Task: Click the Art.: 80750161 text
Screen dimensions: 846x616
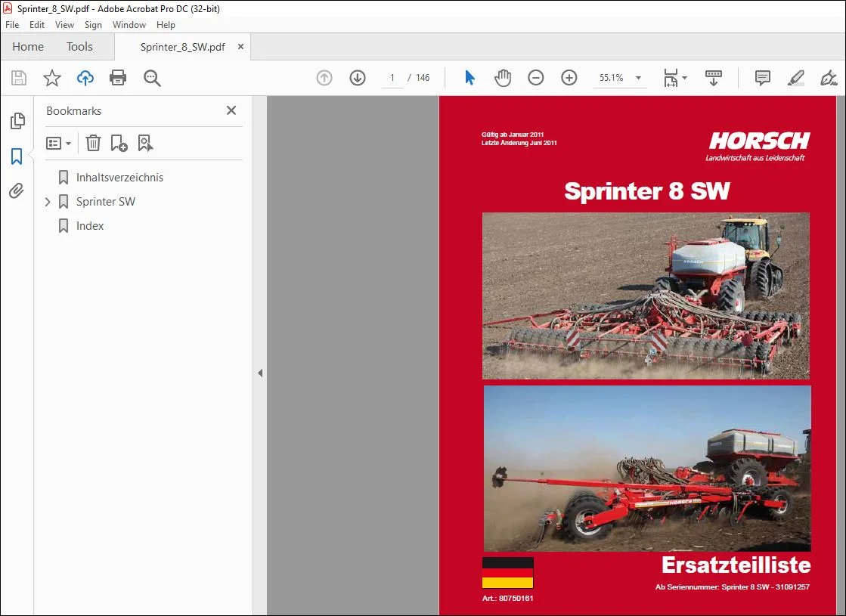Action: (508, 598)
